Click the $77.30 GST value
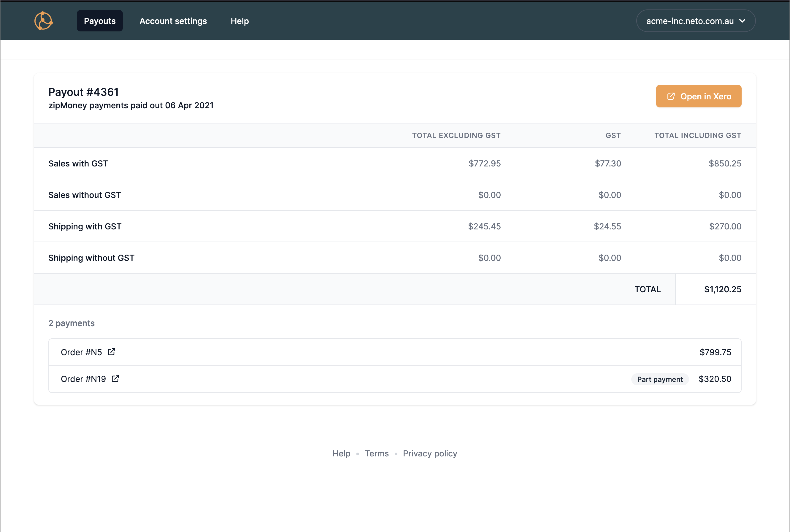Screen dimensions: 790x532 pos(608,164)
